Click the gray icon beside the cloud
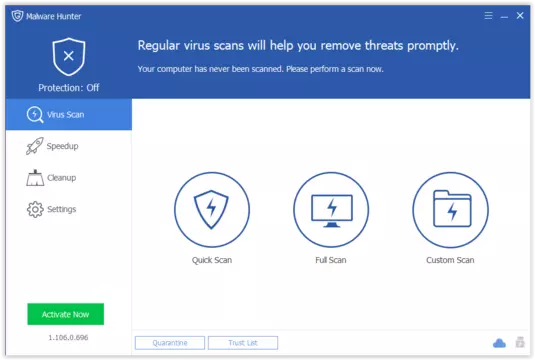Image resolution: width=535 pixels, height=360 pixels. click(520, 342)
